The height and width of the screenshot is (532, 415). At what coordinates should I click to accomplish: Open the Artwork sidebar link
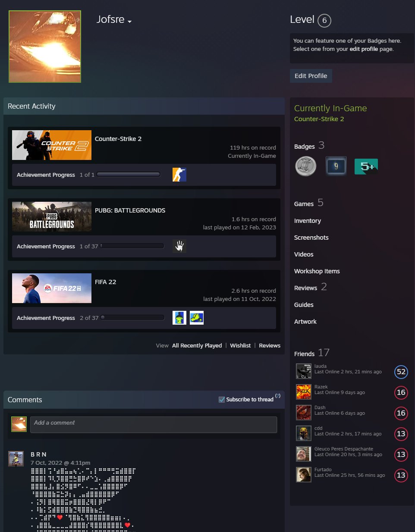point(305,322)
